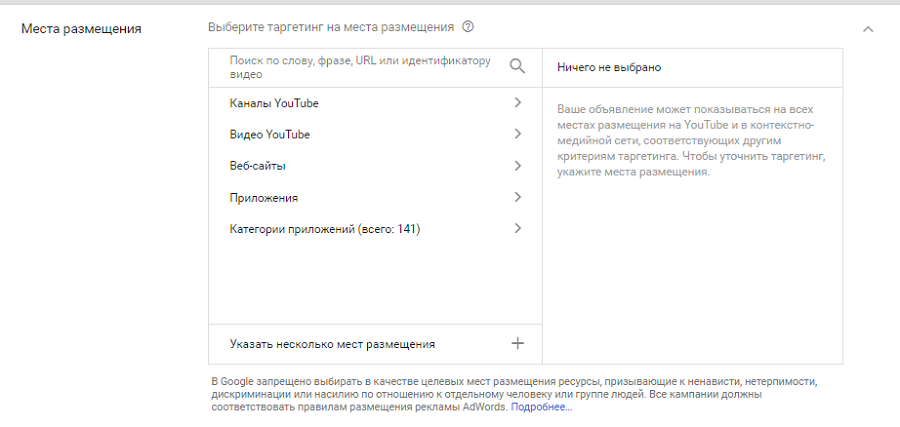
Task: Select Категории приложений (всего: 141)
Action: [324, 230]
